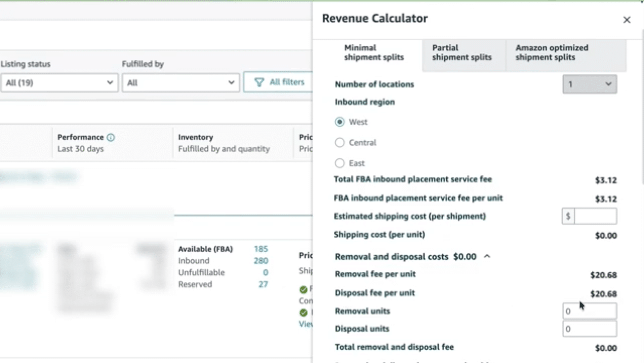
Task: Click the Revenue Calculator title
Action: pos(375,19)
